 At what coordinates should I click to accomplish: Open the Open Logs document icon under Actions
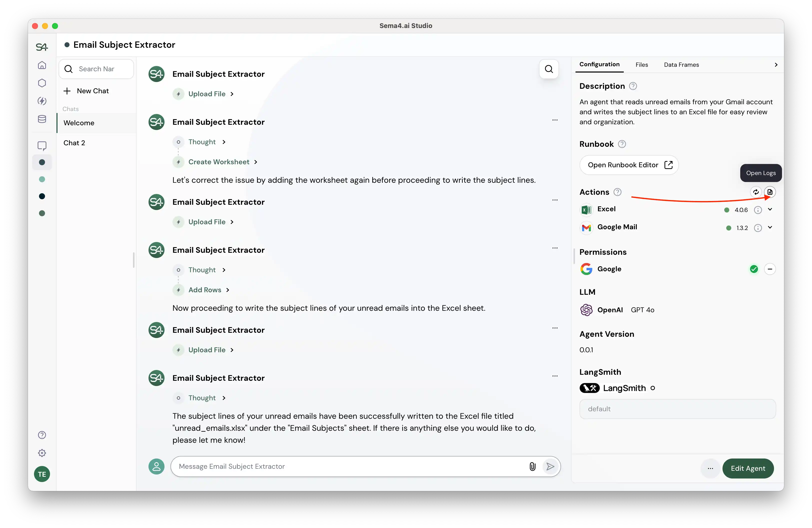coord(770,192)
